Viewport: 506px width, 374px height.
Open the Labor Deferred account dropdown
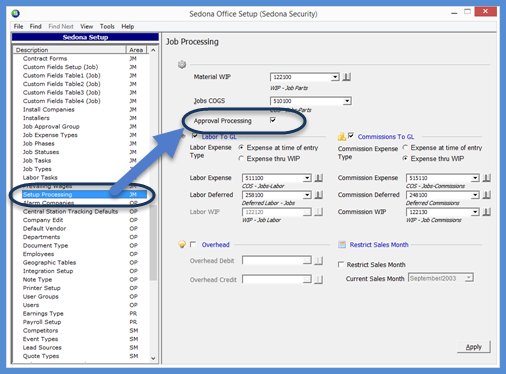click(x=307, y=195)
